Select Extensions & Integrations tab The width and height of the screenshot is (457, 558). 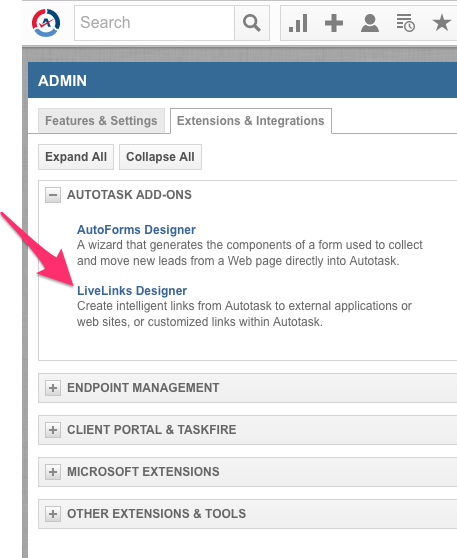[x=251, y=121]
